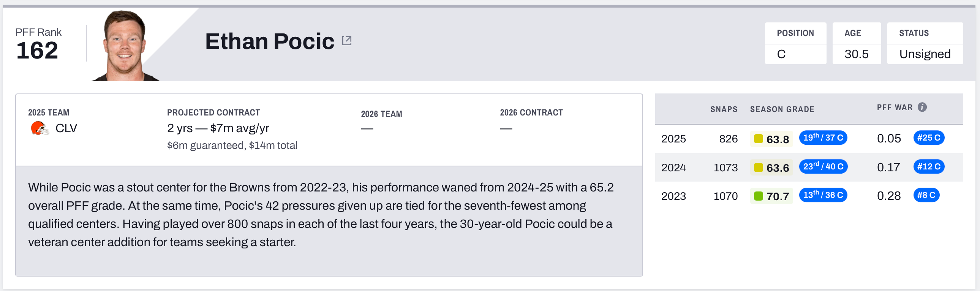The height and width of the screenshot is (291, 980).
Task: Click the SEASON GRADE column header
Action: [782, 109]
